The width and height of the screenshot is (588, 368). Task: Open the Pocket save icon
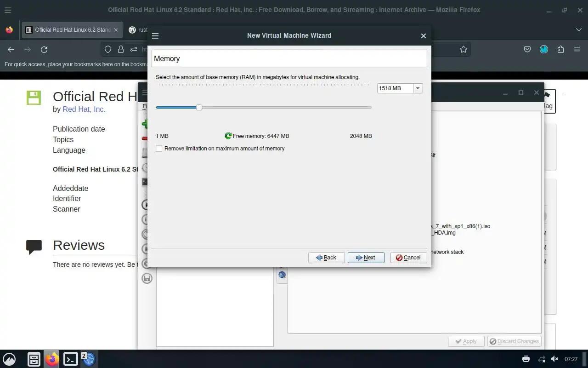pyautogui.click(x=527, y=49)
